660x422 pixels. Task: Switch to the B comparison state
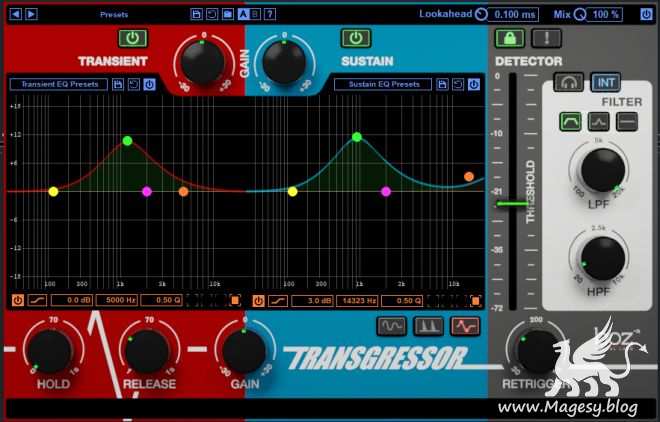pyautogui.click(x=255, y=14)
